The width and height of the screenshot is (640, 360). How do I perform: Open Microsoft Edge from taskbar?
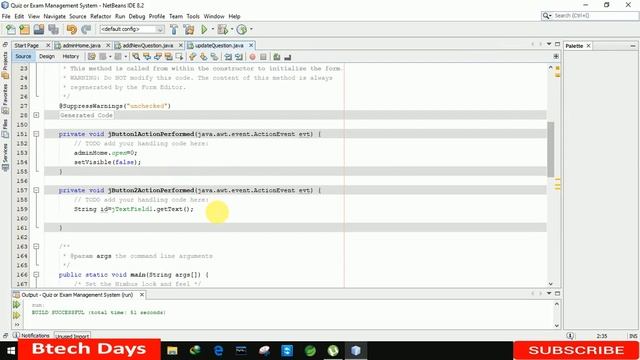(x=218, y=351)
